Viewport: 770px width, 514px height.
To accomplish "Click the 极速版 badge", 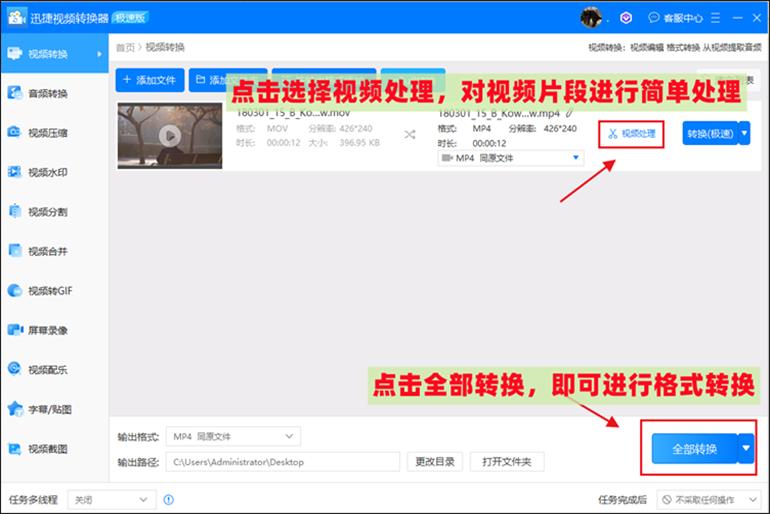I will [130, 18].
